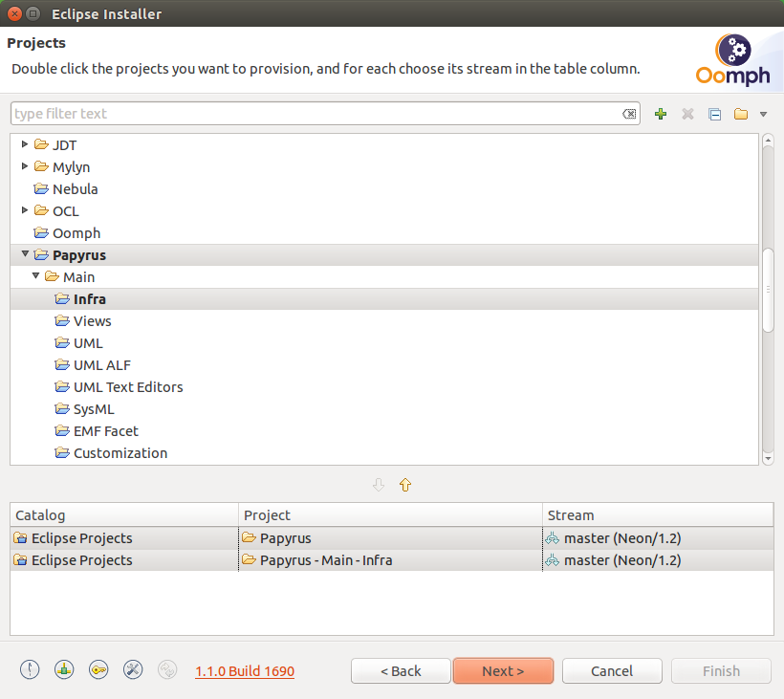Select the UML ALF project

102,365
